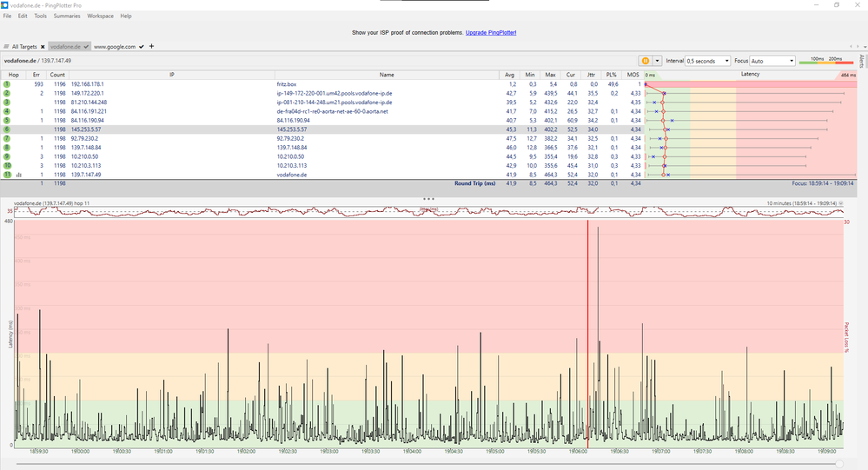Click the Upgrade PingPlotter! link
Screen dimensions: 868x470
click(491, 32)
